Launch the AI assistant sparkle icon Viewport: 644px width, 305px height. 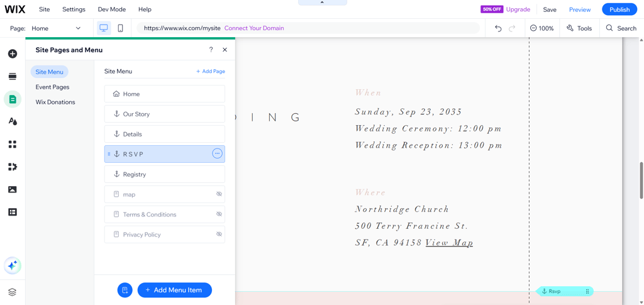13,265
